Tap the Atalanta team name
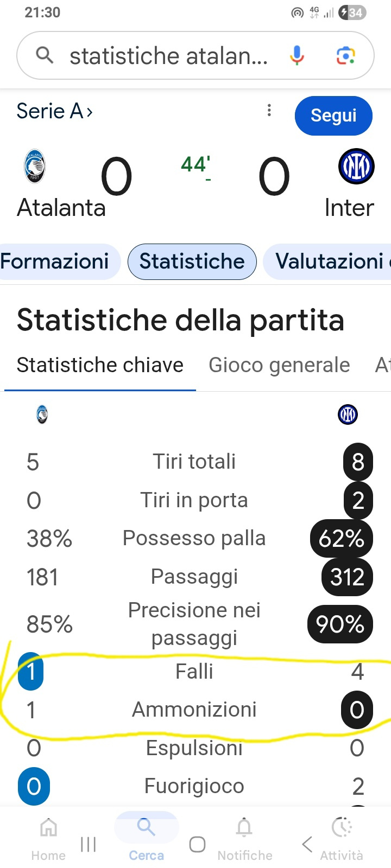This screenshot has height=868, width=391. [61, 208]
